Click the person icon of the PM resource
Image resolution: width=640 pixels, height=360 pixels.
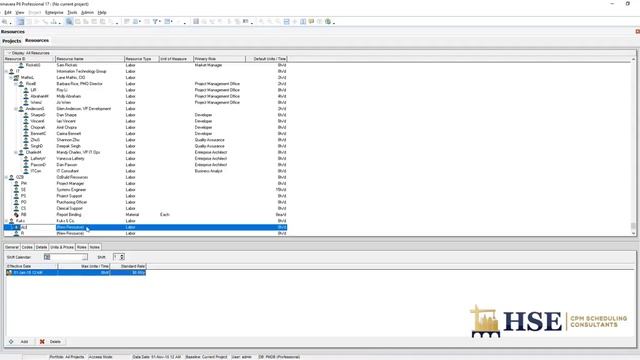click(x=16, y=184)
